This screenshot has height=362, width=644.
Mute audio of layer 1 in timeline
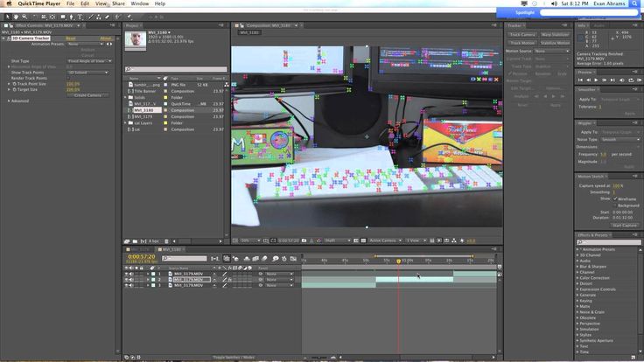[x=131, y=274]
